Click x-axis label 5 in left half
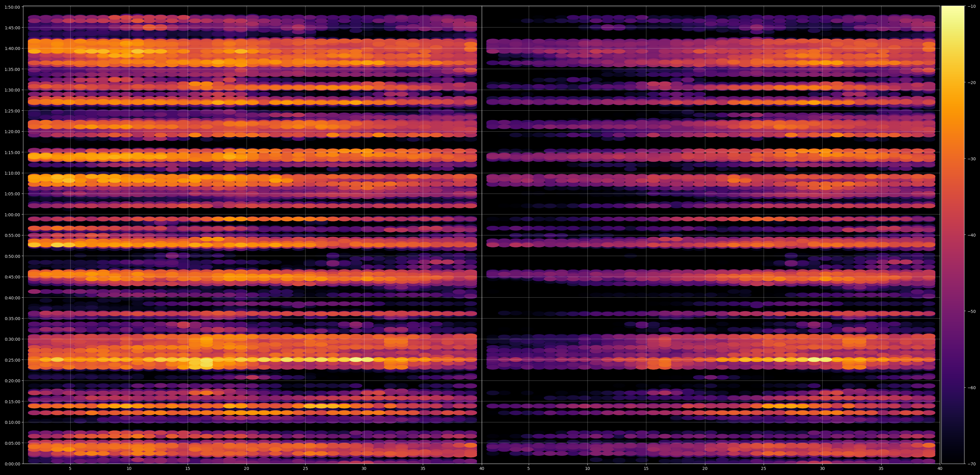This screenshot has width=980, height=475. [x=70, y=468]
